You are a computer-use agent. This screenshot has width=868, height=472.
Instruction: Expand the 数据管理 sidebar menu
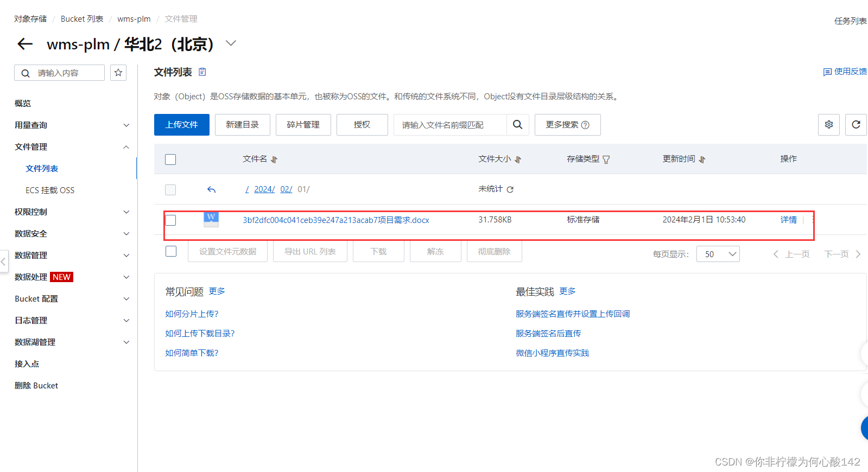click(x=126, y=256)
